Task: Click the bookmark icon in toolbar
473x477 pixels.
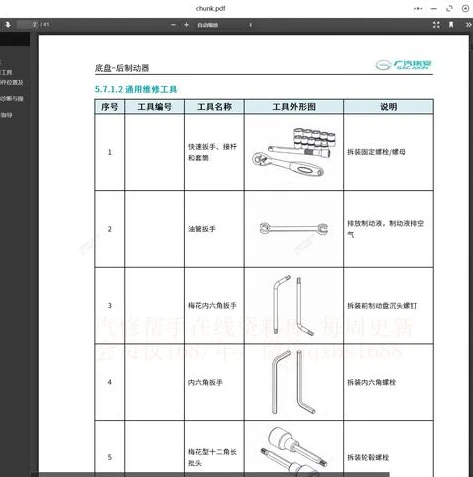Action: point(451,25)
